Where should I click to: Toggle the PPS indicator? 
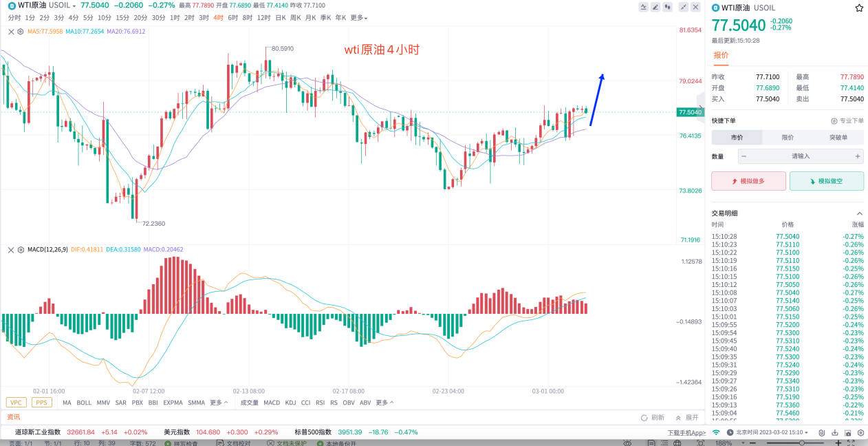pos(42,403)
